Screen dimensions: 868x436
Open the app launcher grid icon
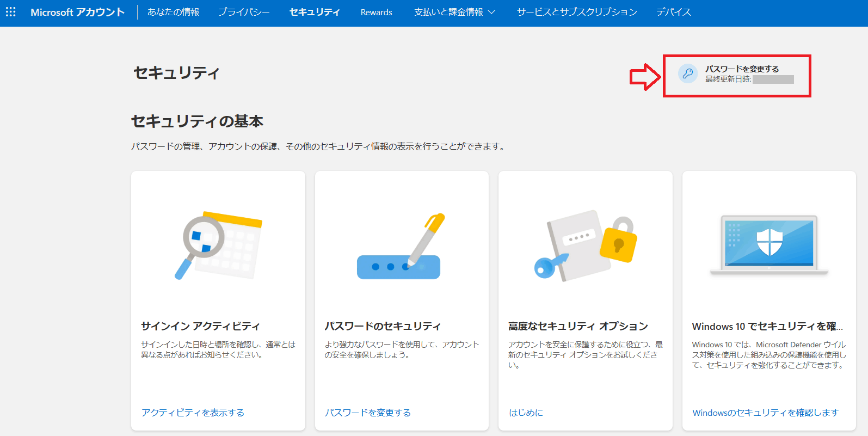point(11,12)
